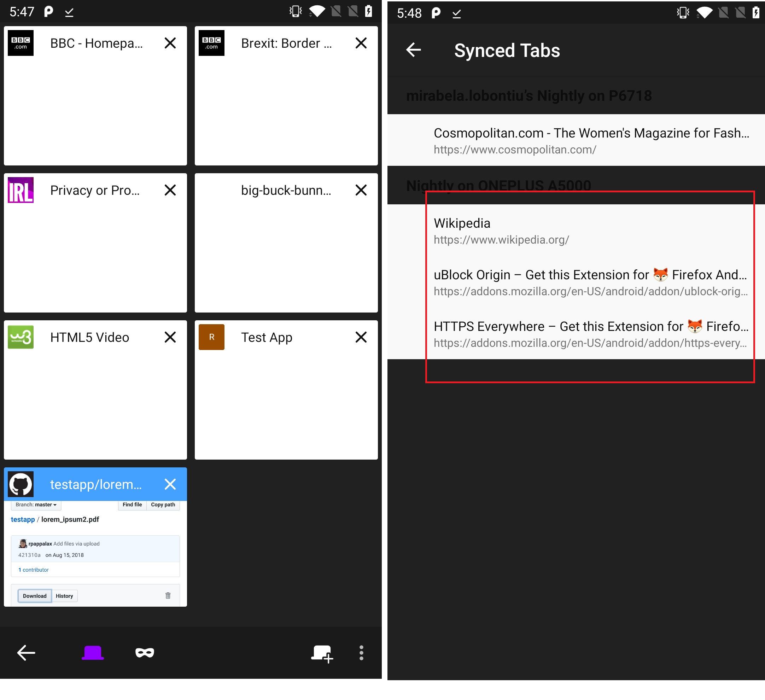Click the Download button
This screenshot has height=700, width=765.
click(x=34, y=596)
